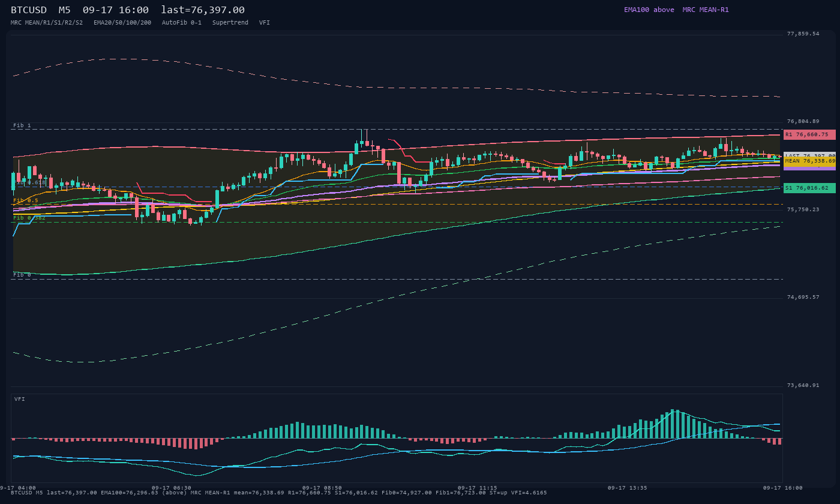Click the 09-17 13:35 time axis label

(x=628, y=488)
